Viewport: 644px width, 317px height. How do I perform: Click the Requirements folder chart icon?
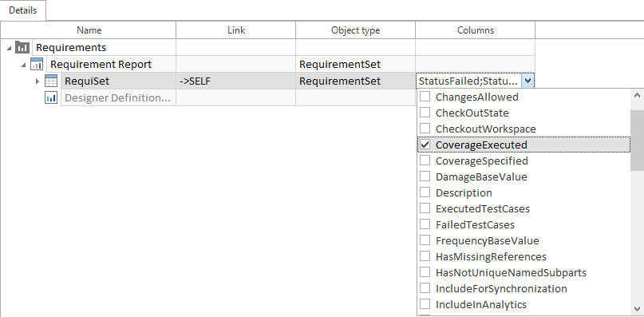[22, 47]
